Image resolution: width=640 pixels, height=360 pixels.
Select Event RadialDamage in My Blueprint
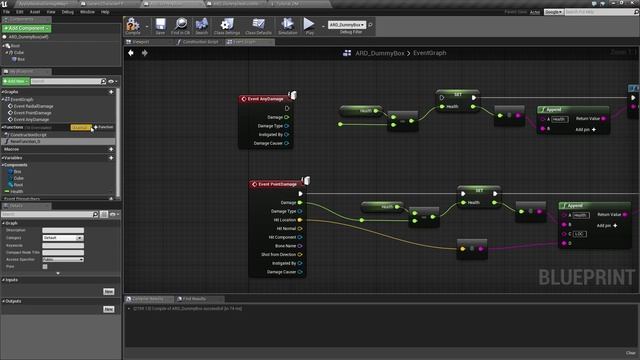click(x=33, y=106)
